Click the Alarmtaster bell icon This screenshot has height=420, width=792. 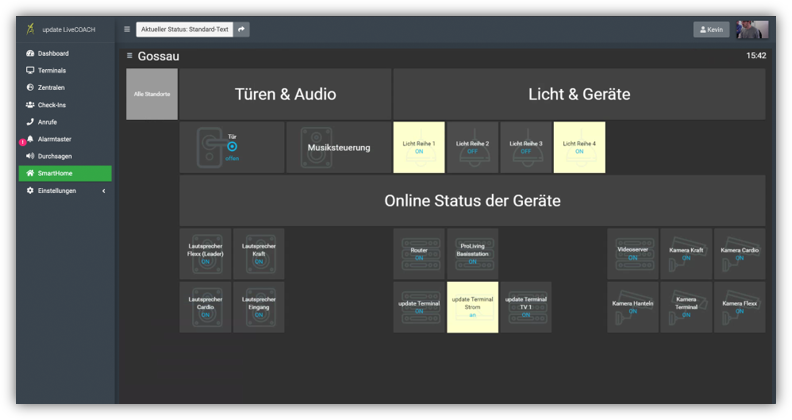pos(30,139)
